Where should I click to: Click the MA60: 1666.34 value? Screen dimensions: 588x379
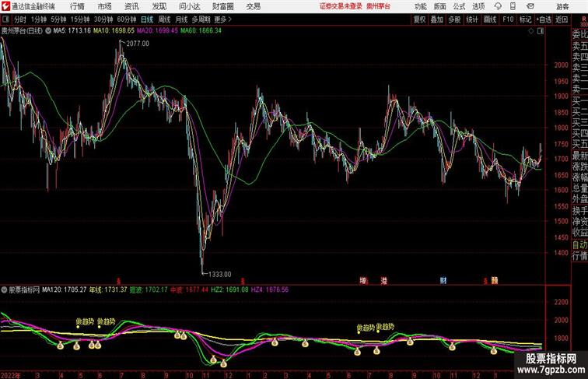point(201,31)
